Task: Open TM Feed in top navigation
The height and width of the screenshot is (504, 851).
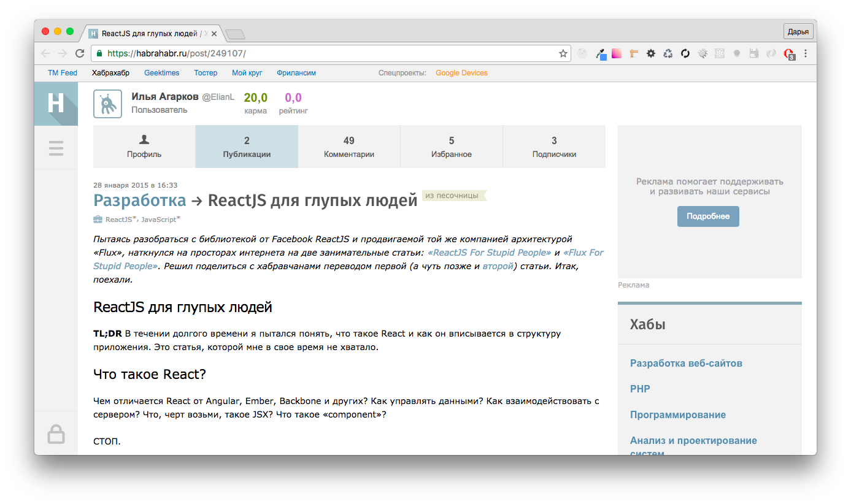Action: pos(63,73)
